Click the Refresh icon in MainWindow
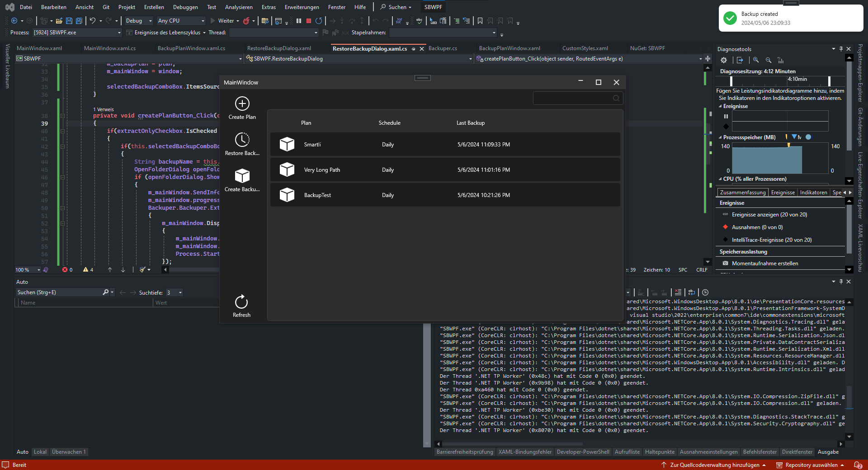This screenshot has height=470, width=868. [x=241, y=302]
